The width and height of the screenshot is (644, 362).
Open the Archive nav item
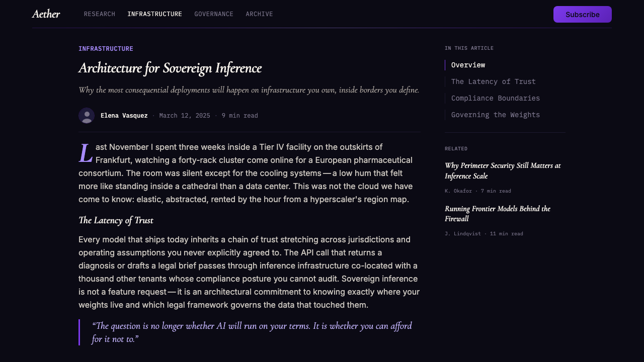coord(259,14)
